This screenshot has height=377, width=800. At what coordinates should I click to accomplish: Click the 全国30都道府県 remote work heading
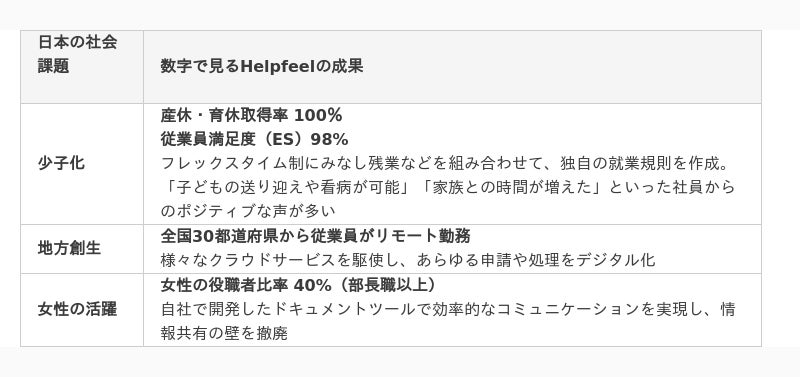[x=315, y=236]
